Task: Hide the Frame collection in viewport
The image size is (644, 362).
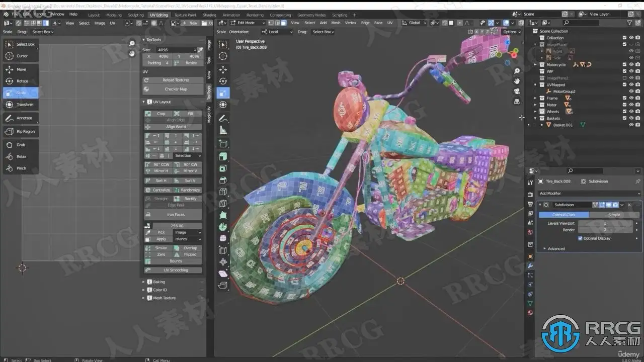Action: 631,98
